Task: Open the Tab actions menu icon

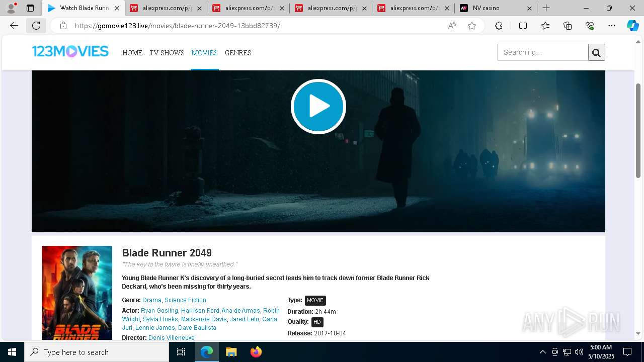Action: point(30,8)
